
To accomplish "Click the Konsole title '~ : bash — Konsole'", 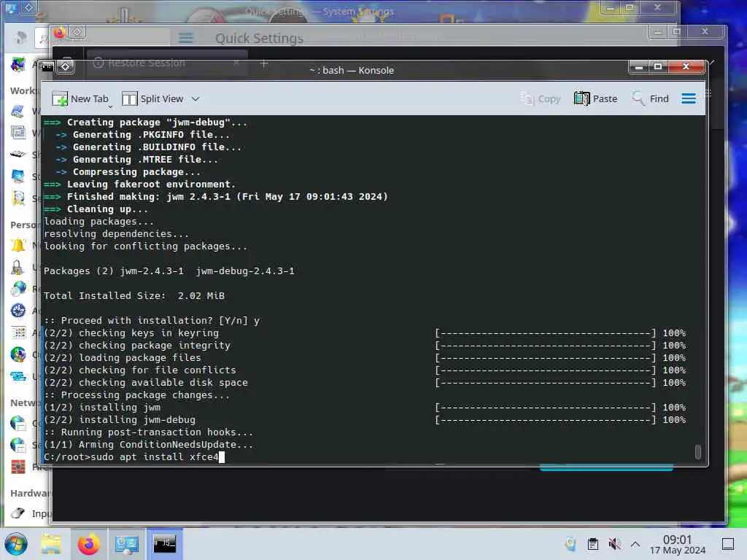I will coord(352,70).
